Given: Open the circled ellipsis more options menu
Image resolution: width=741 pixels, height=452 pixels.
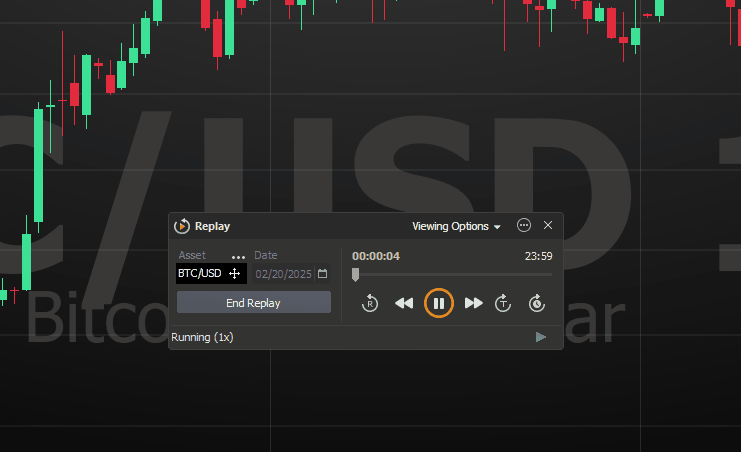Looking at the screenshot, I should [524, 226].
